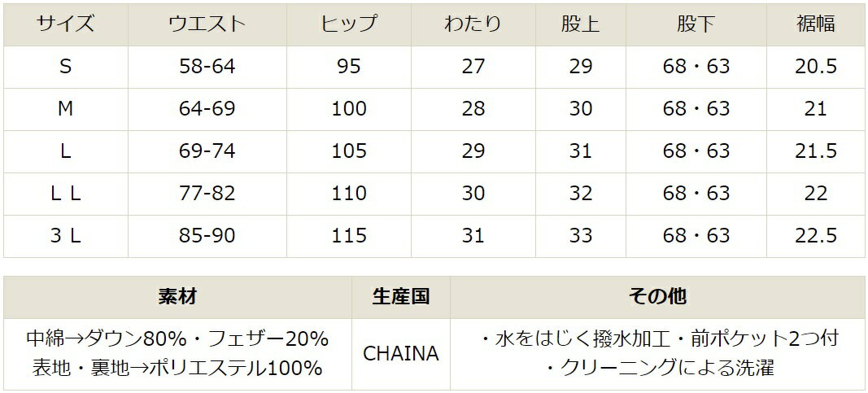The width and height of the screenshot is (868, 393).
Task: Select the CHAINA country cell
Action: coord(400,354)
